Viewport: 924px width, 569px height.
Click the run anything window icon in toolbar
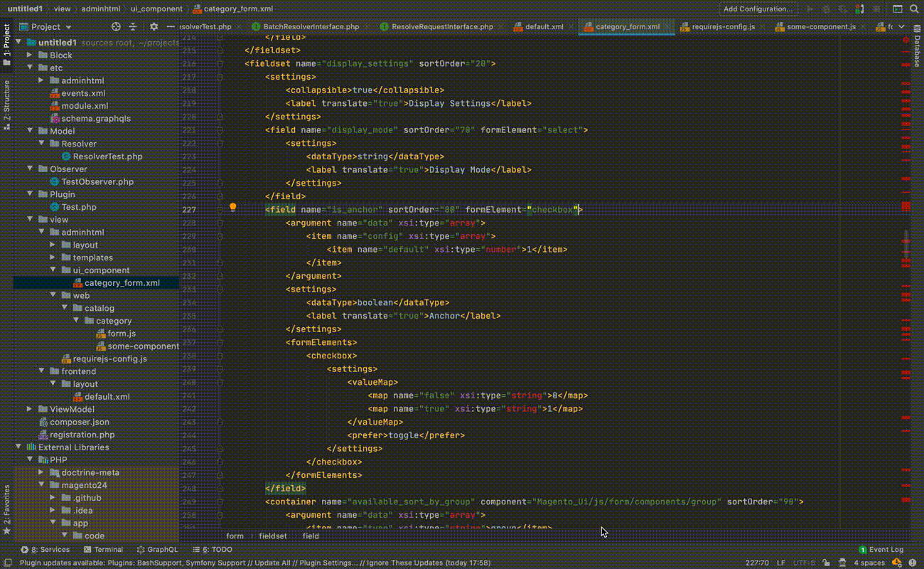[x=897, y=9]
